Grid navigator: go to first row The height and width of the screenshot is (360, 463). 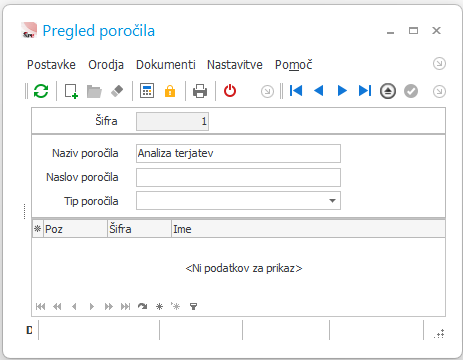pyautogui.click(x=40, y=306)
